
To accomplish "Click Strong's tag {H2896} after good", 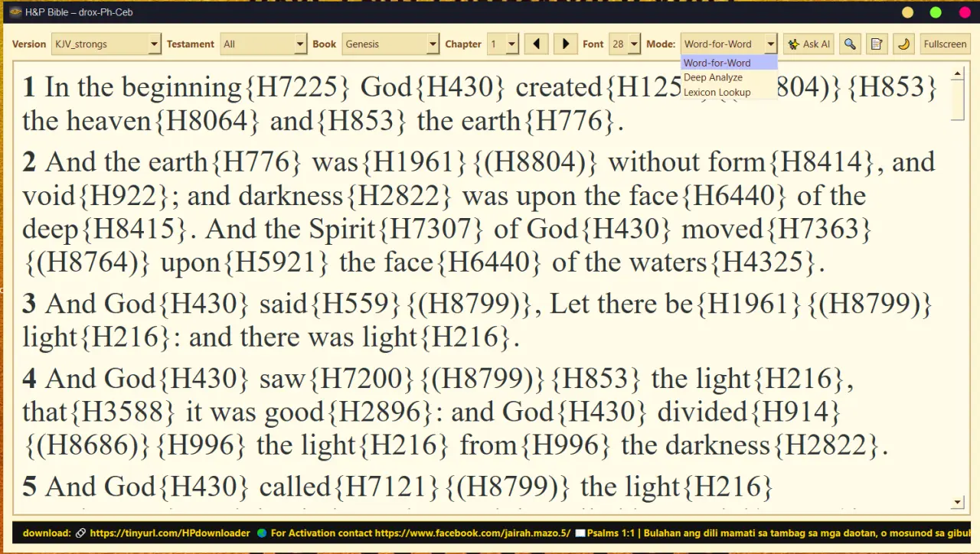I will (x=381, y=412).
